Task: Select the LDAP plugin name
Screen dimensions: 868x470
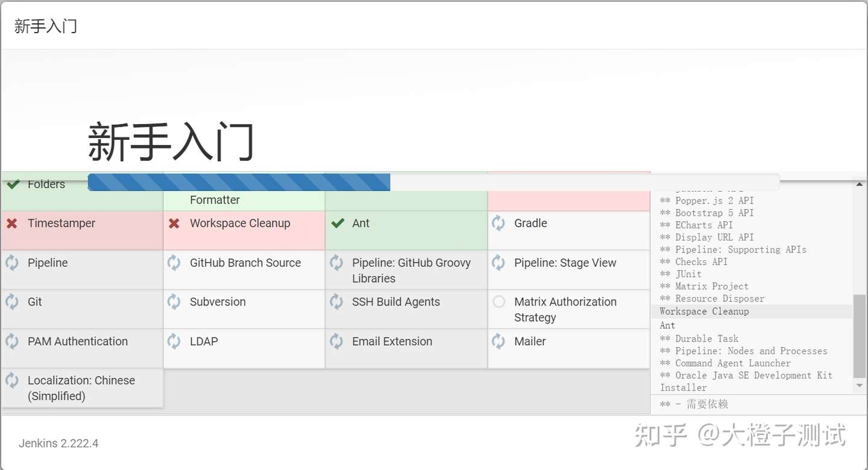Action: [204, 342]
